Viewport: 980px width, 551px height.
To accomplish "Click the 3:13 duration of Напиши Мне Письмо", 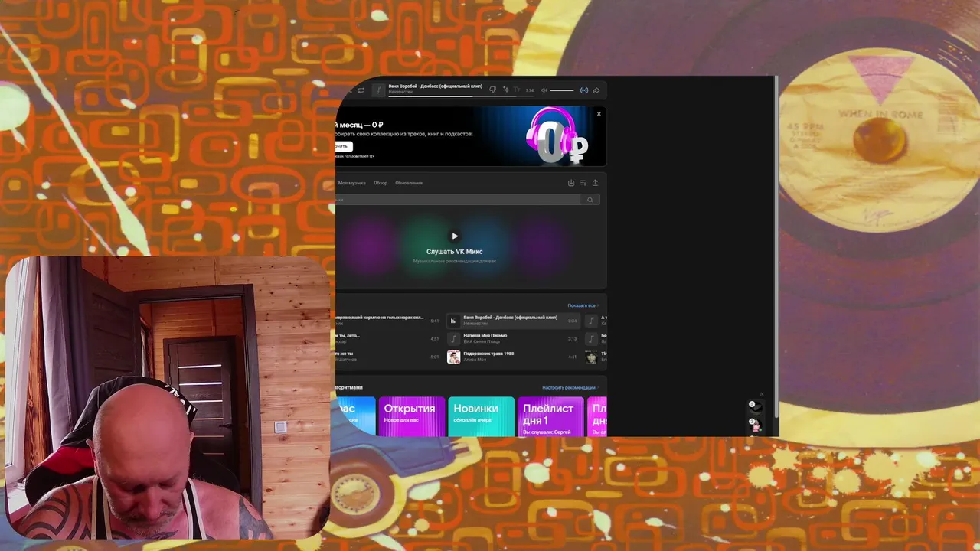I will [x=573, y=339].
